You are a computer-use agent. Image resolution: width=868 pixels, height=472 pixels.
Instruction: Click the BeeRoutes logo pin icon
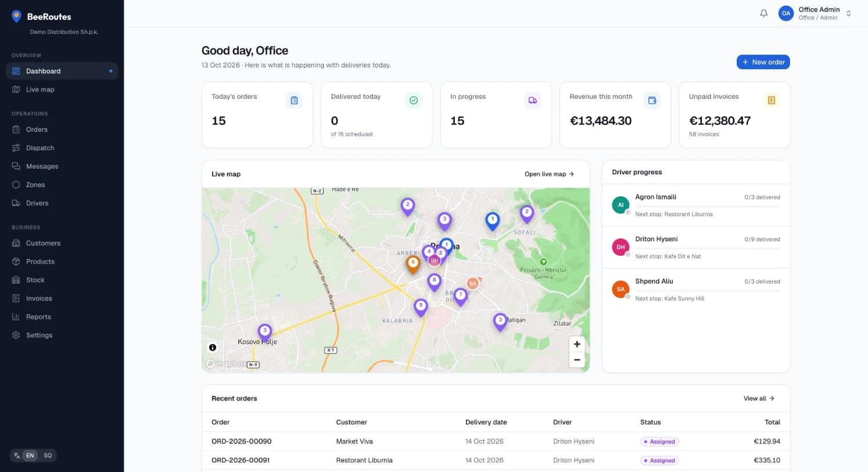click(x=16, y=16)
